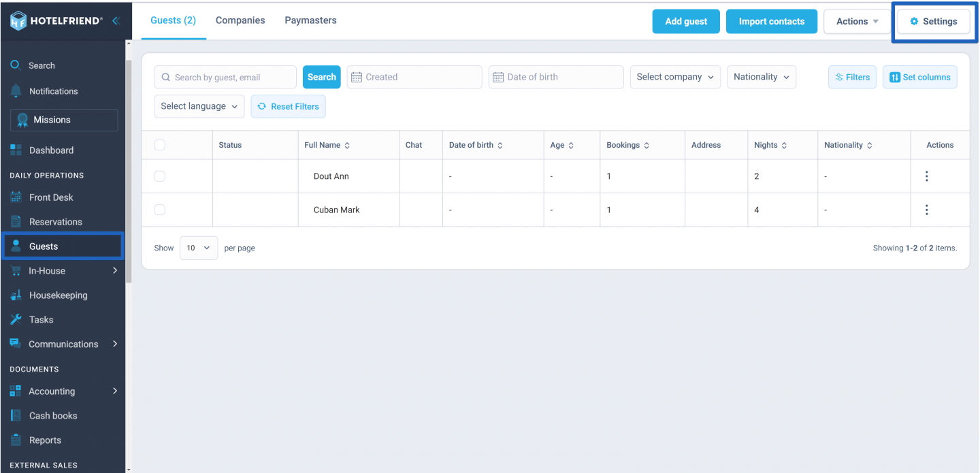
Task: Expand the Communications submenu
Action: pyautogui.click(x=115, y=344)
